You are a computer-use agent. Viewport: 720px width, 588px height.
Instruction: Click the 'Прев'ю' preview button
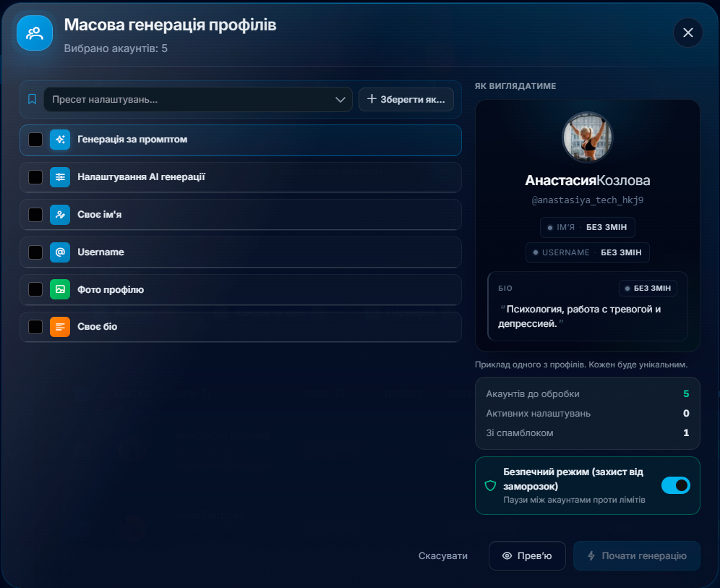point(527,556)
